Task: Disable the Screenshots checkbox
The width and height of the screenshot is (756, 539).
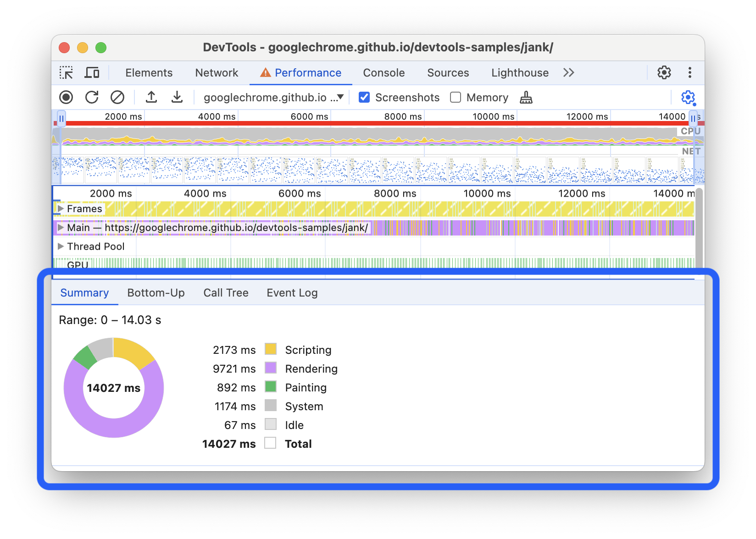Action: [x=364, y=97]
